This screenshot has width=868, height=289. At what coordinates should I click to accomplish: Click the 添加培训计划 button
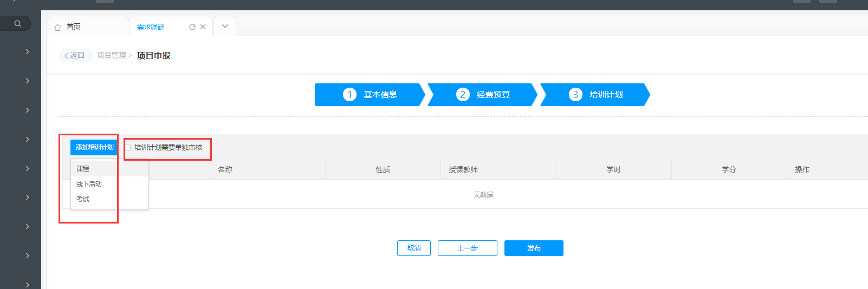[x=94, y=147]
